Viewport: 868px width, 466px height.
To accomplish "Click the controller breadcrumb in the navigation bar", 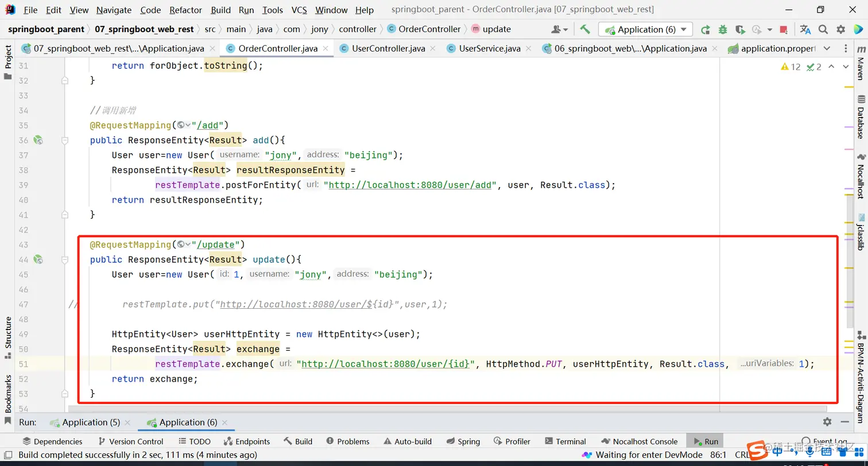I will click(358, 29).
